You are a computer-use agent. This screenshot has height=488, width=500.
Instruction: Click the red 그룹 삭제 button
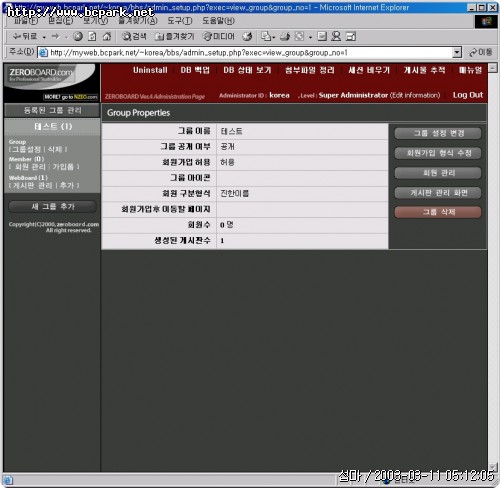438,212
